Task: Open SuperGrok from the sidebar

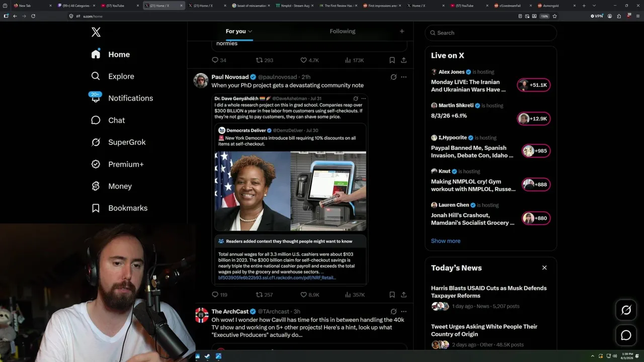Action: (x=118, y=142)
